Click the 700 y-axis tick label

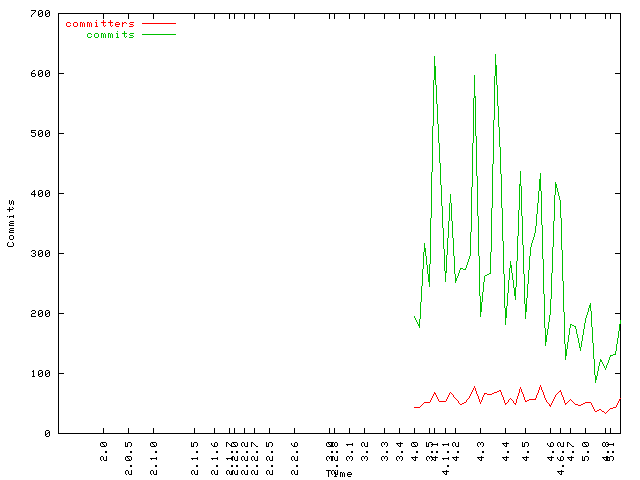(40, 14)
